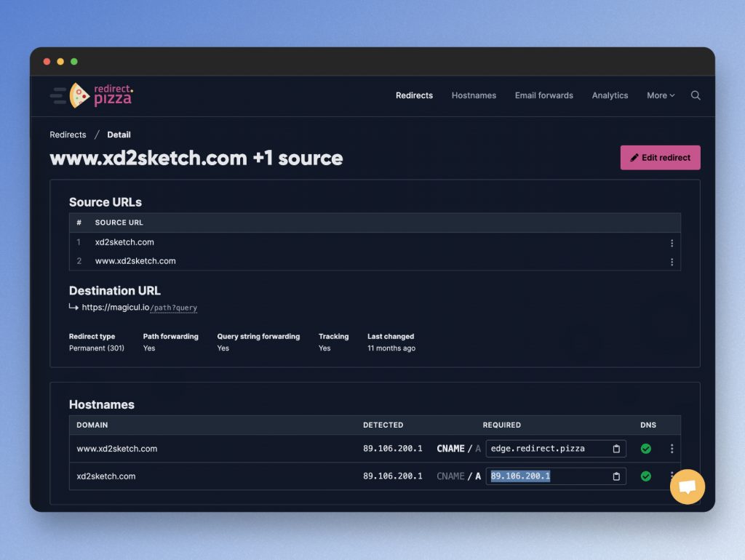Navigate to Redirects breadcrumb link

pos(68,135)
